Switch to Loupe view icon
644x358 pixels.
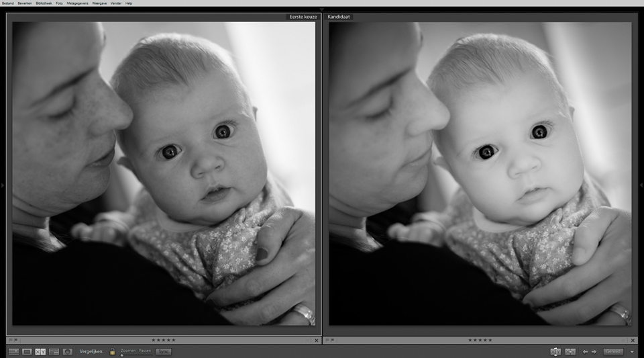click(x=27, y=351)
